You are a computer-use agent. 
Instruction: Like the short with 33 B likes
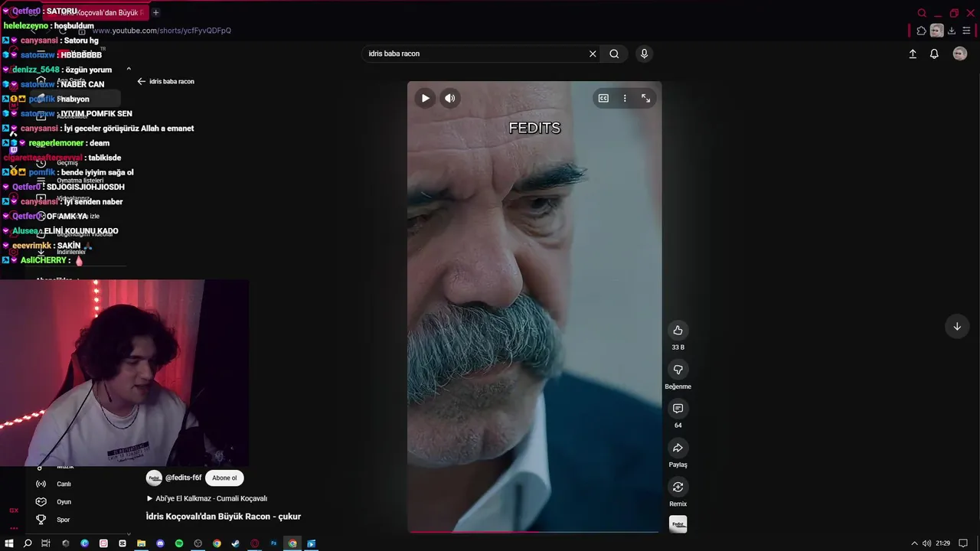tap(678, 331)
